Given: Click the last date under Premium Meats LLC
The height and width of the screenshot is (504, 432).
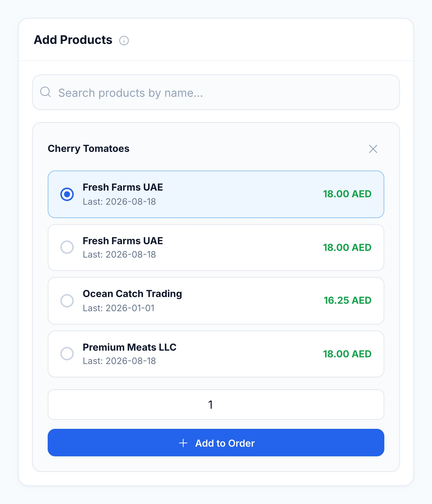Looking at the screenshot, I should coord(119,361).
